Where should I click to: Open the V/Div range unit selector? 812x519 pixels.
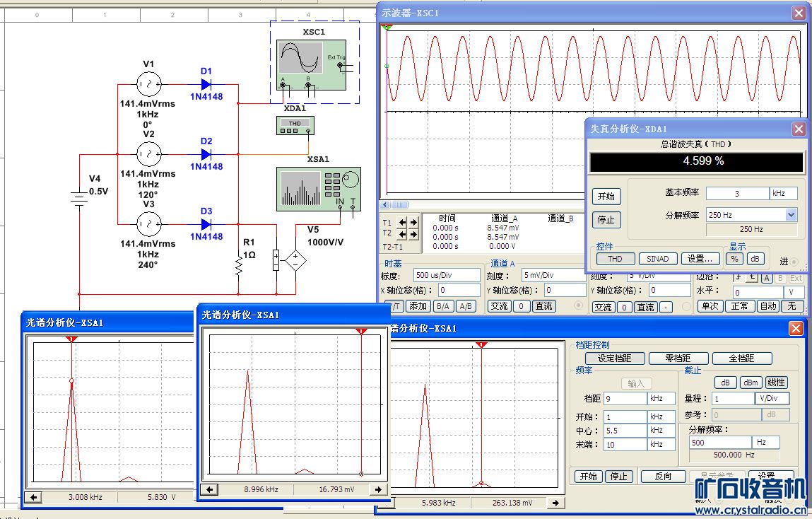tap(773, 399)
